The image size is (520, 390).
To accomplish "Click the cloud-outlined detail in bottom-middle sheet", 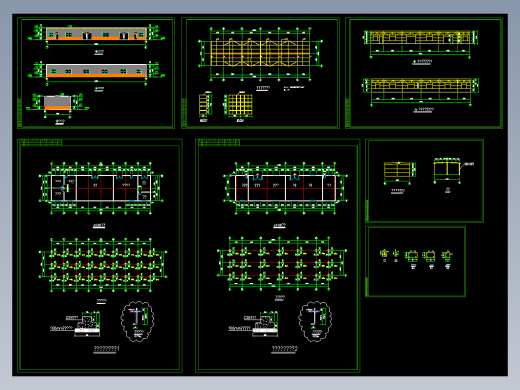I will pyautogui.click(x=315, y=321).
